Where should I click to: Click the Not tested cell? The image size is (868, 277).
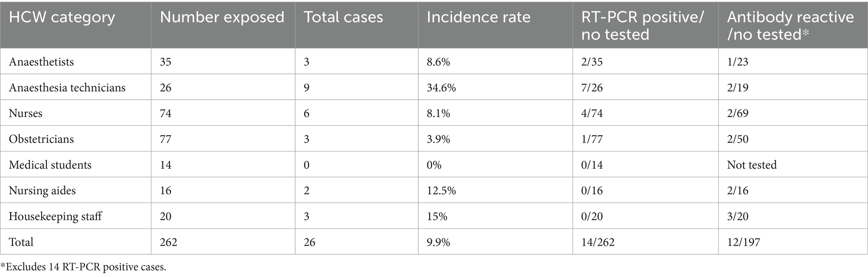752,165
